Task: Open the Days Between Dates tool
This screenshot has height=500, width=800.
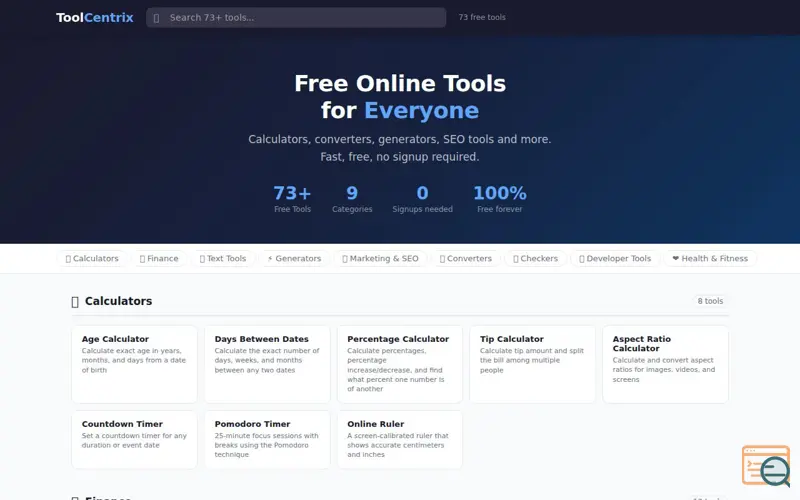Action: pyautogui.click(x=267, y=364)
